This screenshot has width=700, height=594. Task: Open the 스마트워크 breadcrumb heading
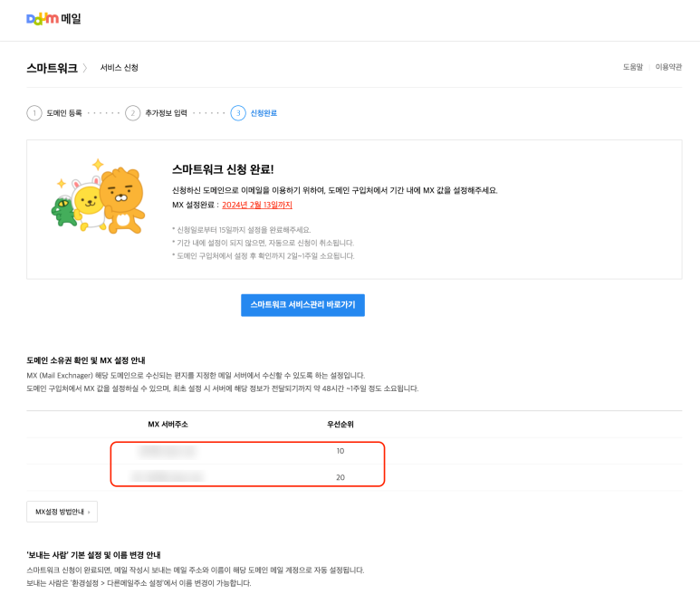click(52, 68)
